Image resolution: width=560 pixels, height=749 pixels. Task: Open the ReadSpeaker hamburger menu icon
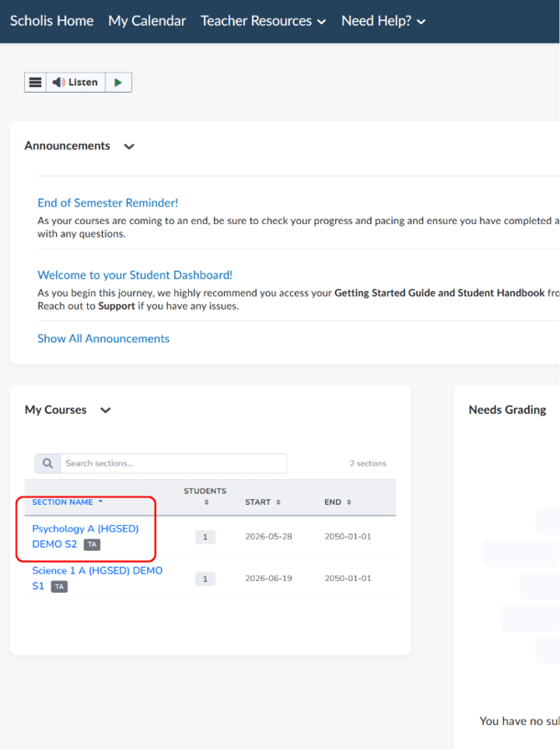tap(35, 82)
